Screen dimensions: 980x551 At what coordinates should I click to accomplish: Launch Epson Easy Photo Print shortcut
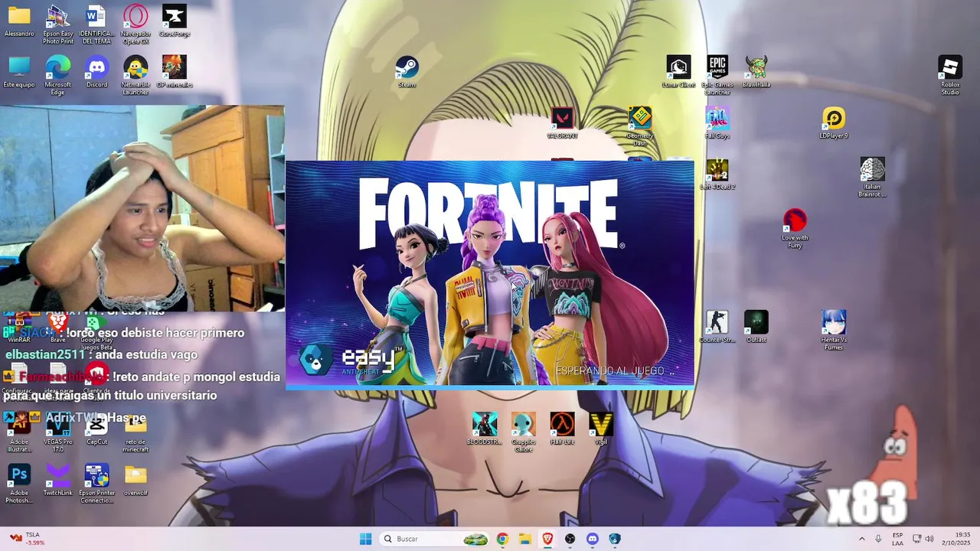pyautogui.click(x=58, y=24)
